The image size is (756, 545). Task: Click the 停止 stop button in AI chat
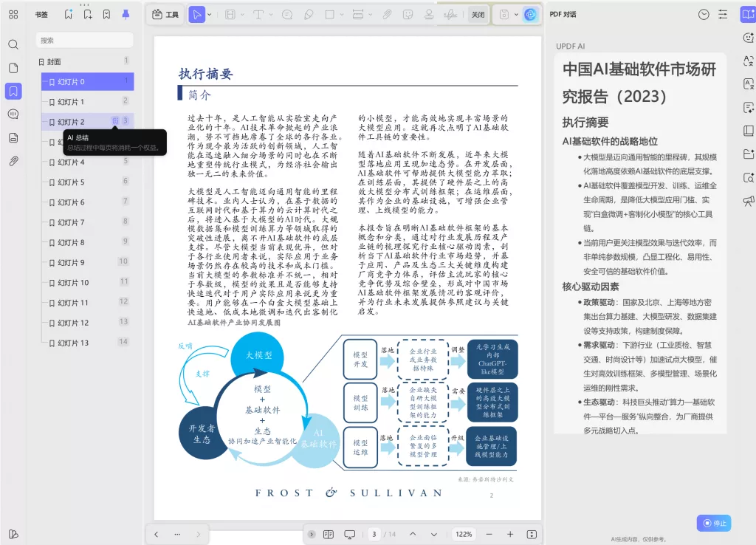pos(713,523)
